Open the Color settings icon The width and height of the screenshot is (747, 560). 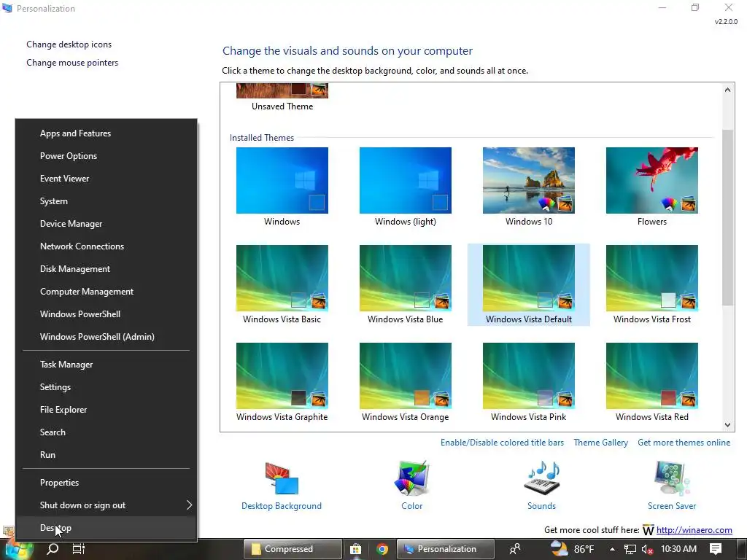tap(411, 479)
